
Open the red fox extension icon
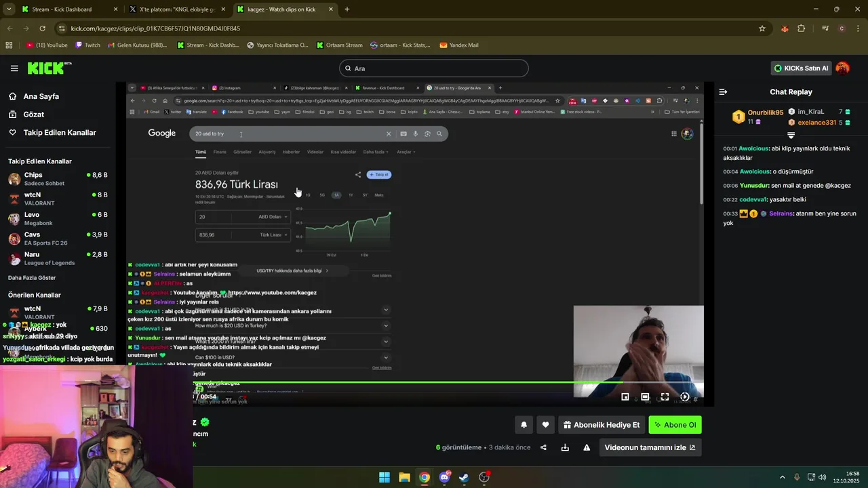[x=785, y=28]
